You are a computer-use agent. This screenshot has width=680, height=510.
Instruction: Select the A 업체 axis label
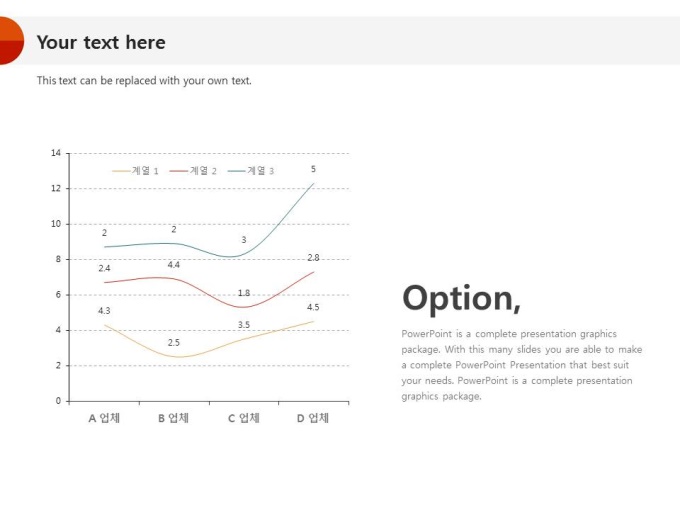click(x=104, y=418)
